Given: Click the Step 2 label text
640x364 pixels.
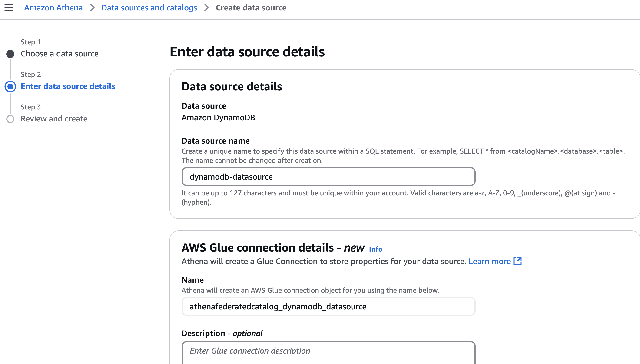Looking at the screenshot, I should pyautogui.click(x=31, y=75).
